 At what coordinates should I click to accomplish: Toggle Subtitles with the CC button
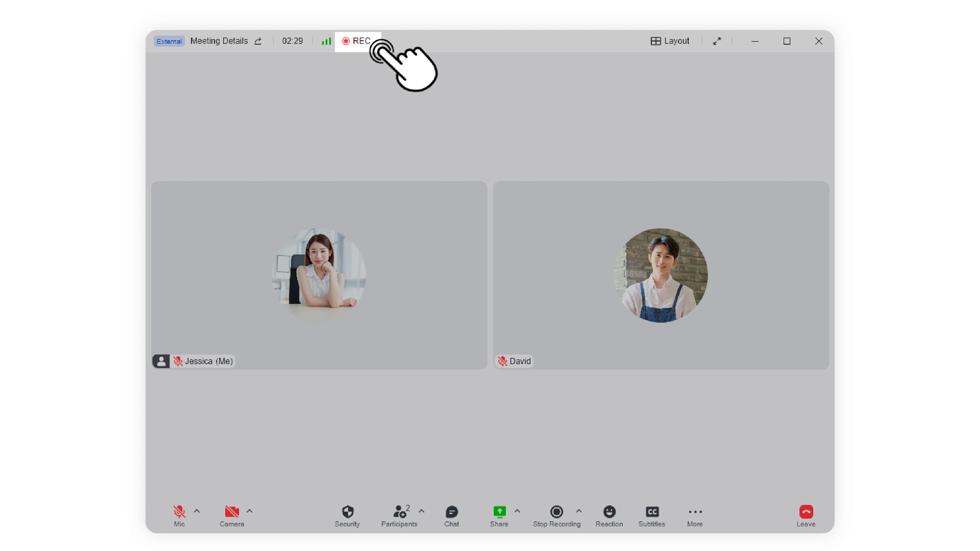[x=652, y=512]
